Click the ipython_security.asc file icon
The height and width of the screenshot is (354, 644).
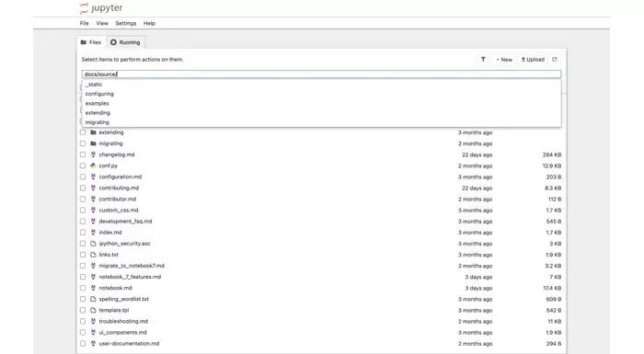click(93, 244)
